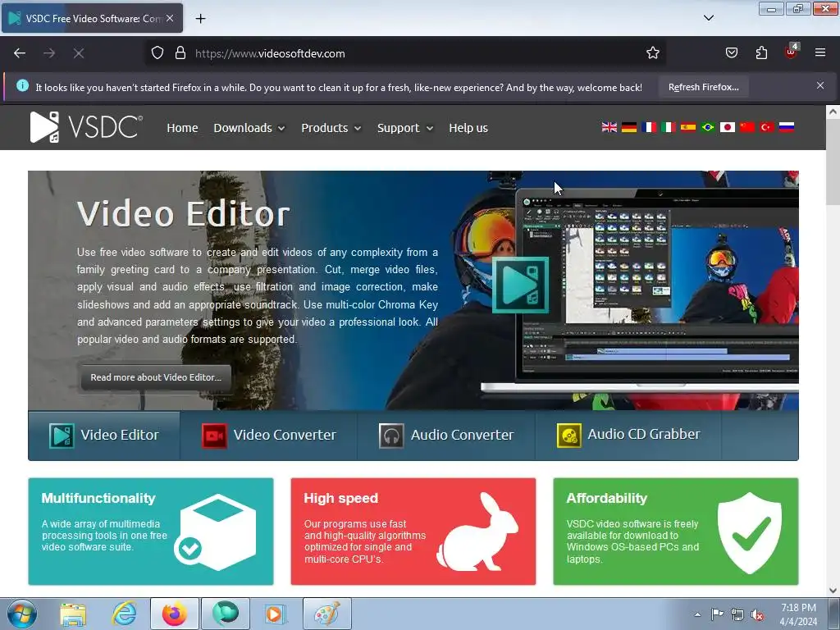The image size is (840, 630).
Task: Choose the French flag language
Action: 649,127
